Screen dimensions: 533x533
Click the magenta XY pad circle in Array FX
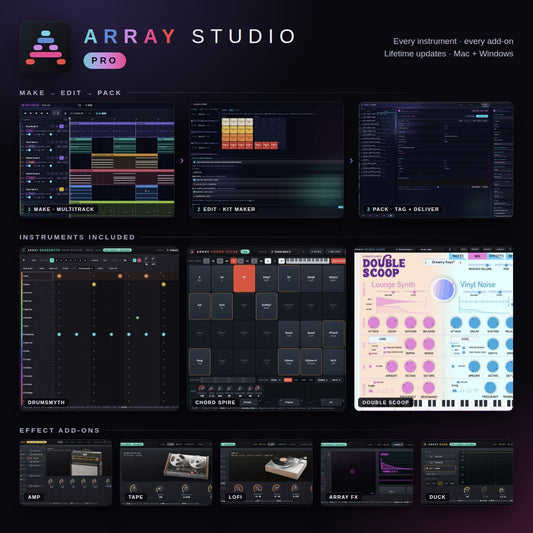pyautogui.click(x=352, y=471)
